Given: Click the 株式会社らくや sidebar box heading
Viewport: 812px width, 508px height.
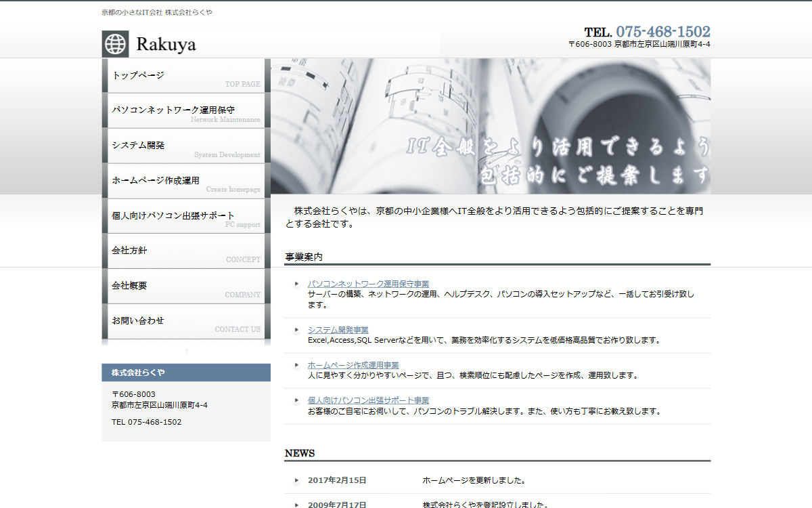Looking at the screenshot, I should pyautogui.click(x=186, y=373).
